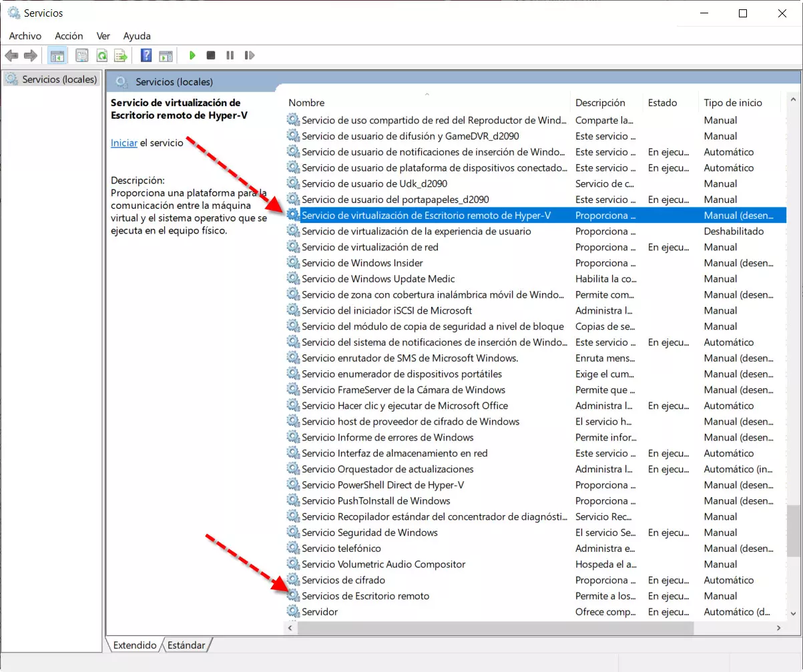Click the Pause service icon
The width and height of the screenshot is (803, 672).
[230, 55]
